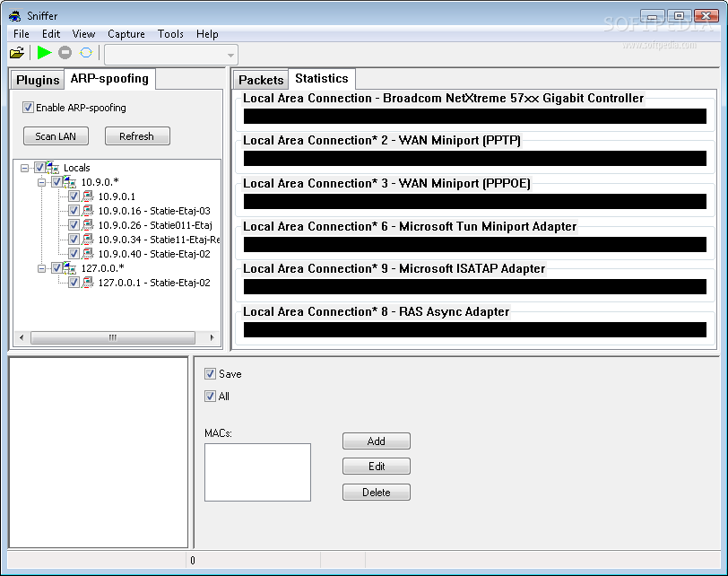Open the Help menu
This screenshot has width=728, height=576.
pyautogui.click(x=207, y=34)
